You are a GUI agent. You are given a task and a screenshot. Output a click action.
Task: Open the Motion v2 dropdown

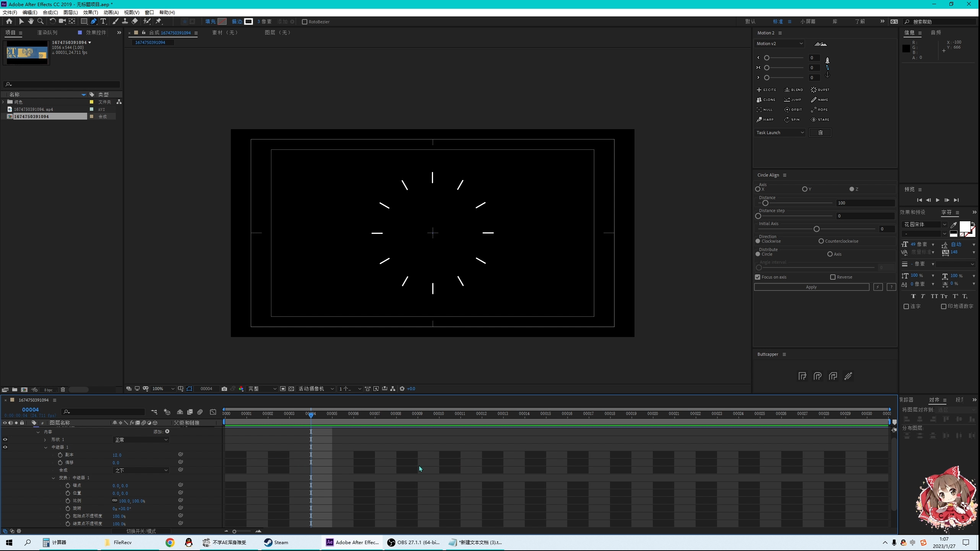779,44
